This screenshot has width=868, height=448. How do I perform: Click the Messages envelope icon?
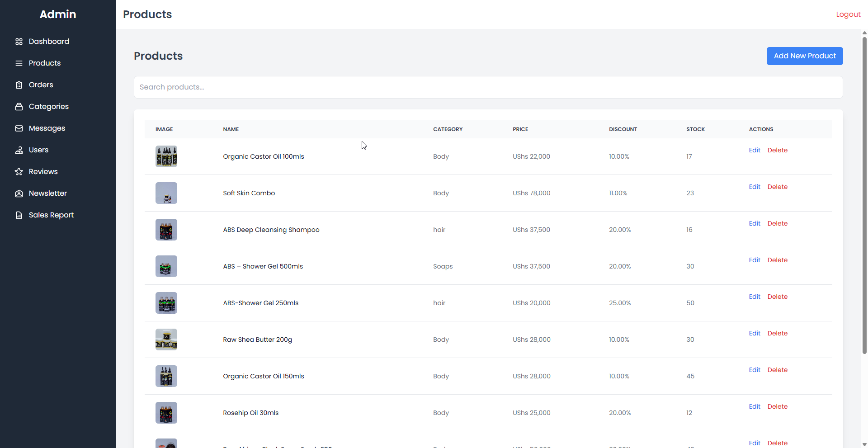(x=19, y=128)
